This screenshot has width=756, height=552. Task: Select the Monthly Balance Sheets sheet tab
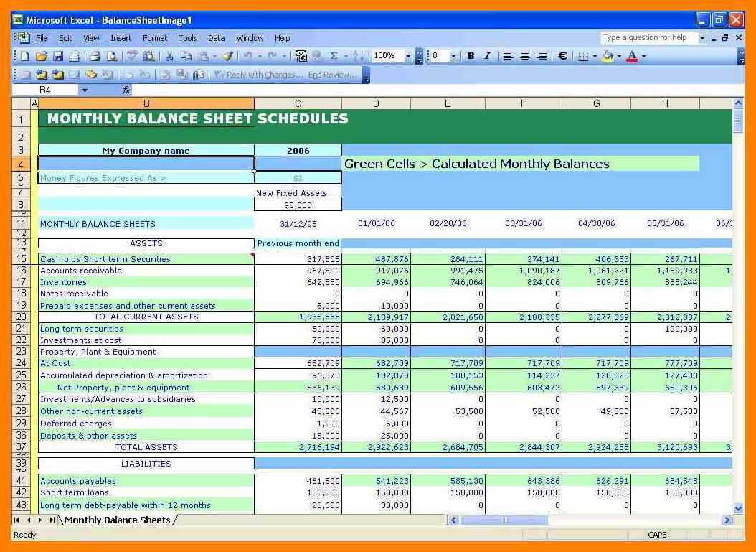tap(118, 520)
